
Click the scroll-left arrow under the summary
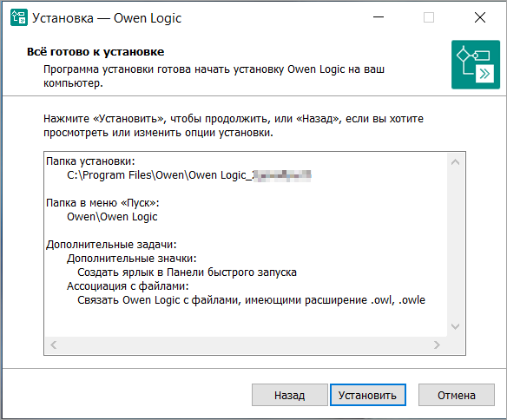(x=54, y=345)
